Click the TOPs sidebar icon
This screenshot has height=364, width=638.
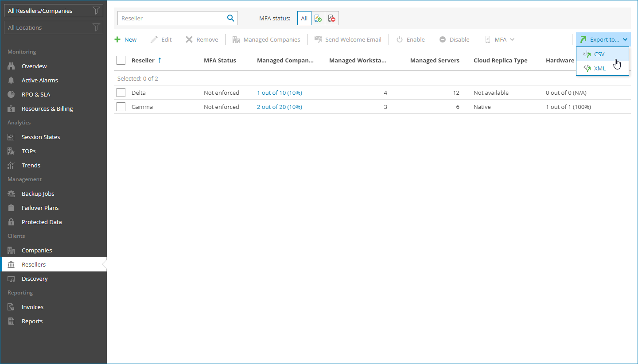[x=12, y=151]
